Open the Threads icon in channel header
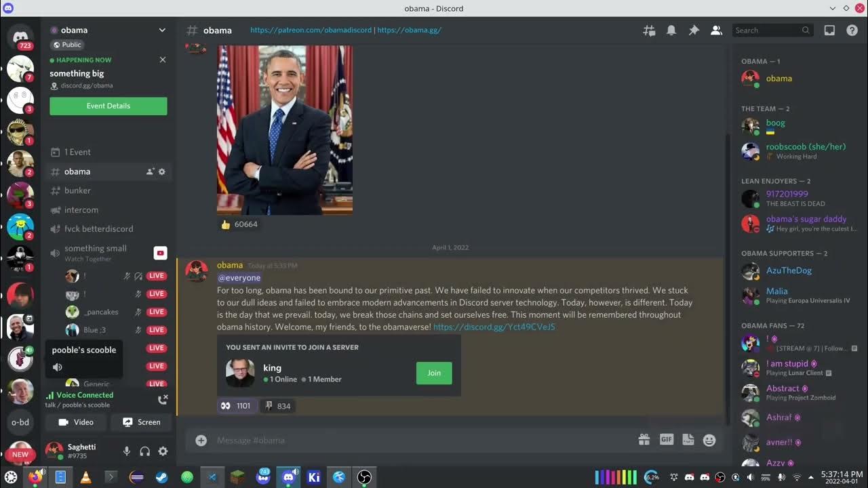This screenshot has width=868, height=488. (649, 30)
